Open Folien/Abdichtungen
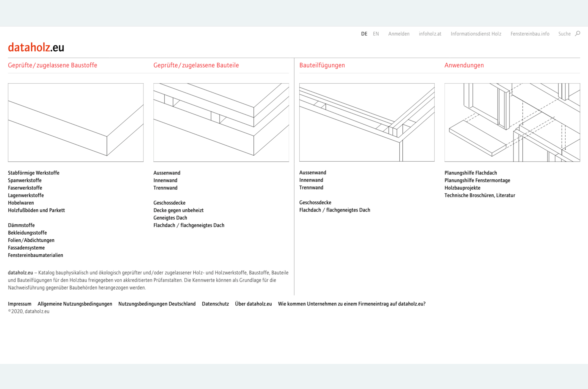 coord(31,240)
